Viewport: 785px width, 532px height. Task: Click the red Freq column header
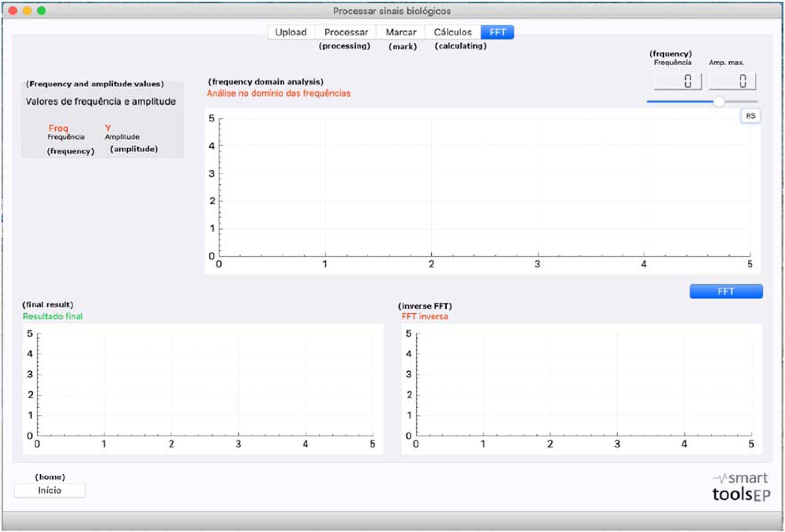coord(59,128)
